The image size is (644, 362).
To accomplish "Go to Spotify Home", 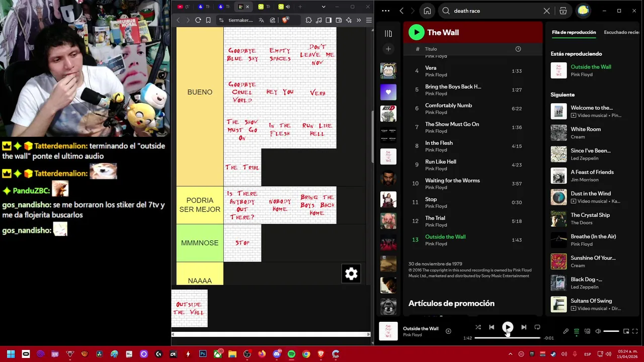I will click(x=427, y=11).
